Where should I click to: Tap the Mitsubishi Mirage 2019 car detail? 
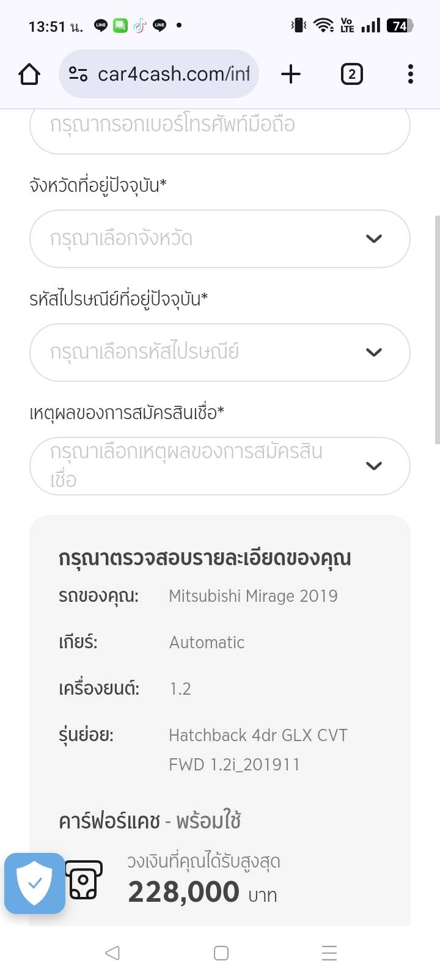click(x=253, y=596)
